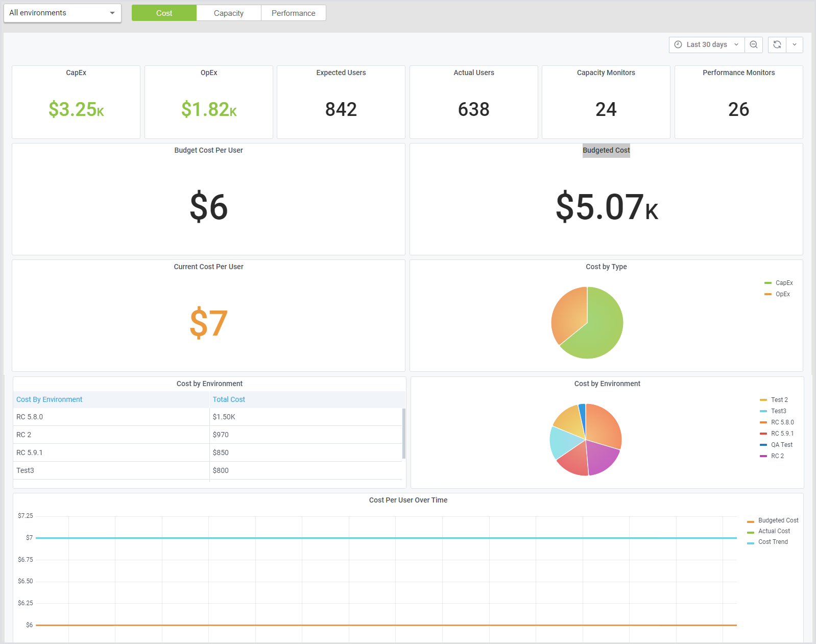This screenshot has width=816, height=644.
Task: Open the Budgeted Cost panel title
Action: point(606,150)
